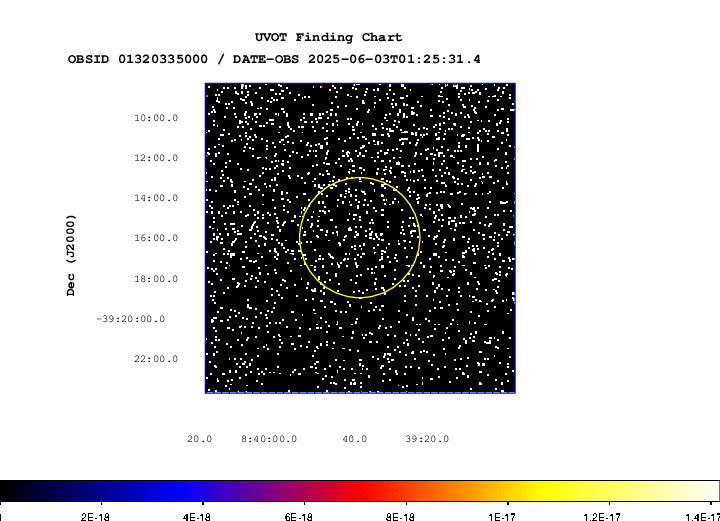The height and width of the screenshot is (521, 720).
Task: Click the 'UVOT Finding Chart' title text
Action: tap(328, 37)
